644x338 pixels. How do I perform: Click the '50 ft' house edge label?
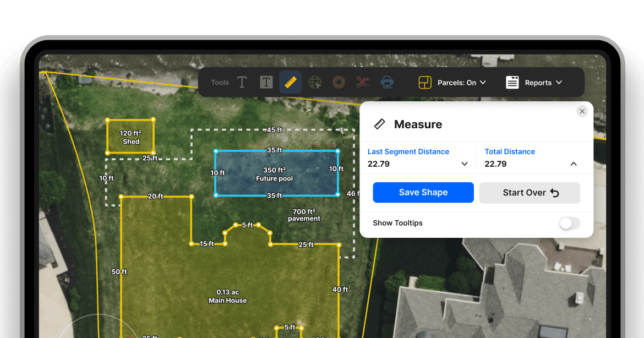(119, 271)
